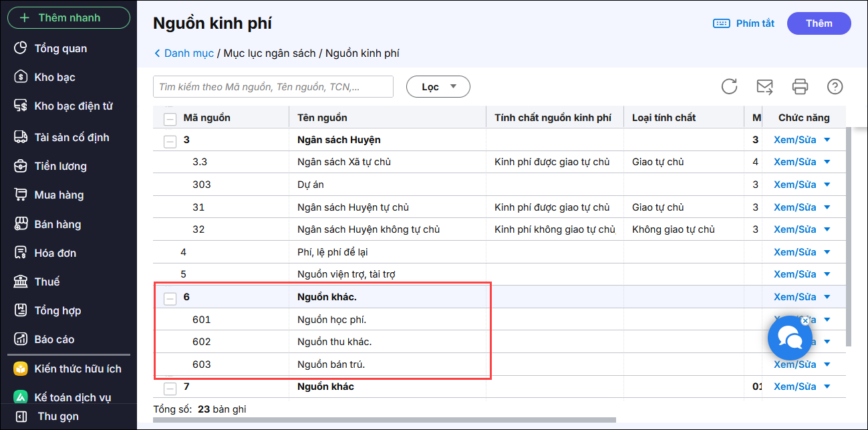The image size is (868, 430).
Task: Click the Kho bạc điện tử icon
Action: (x=21, y=106)
